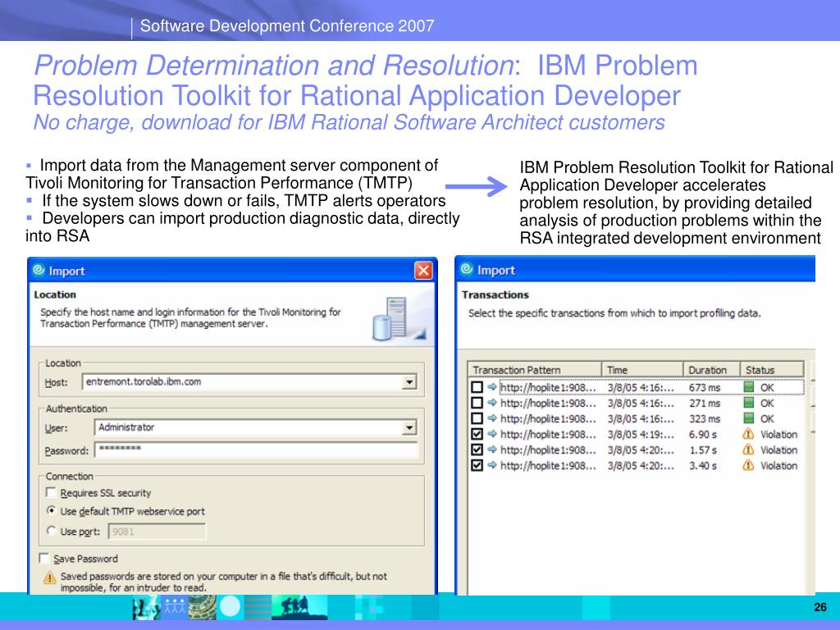Viewport: 840px width, 630px height.
Task: Click the server and database wizard image
Action: point(399,319)
